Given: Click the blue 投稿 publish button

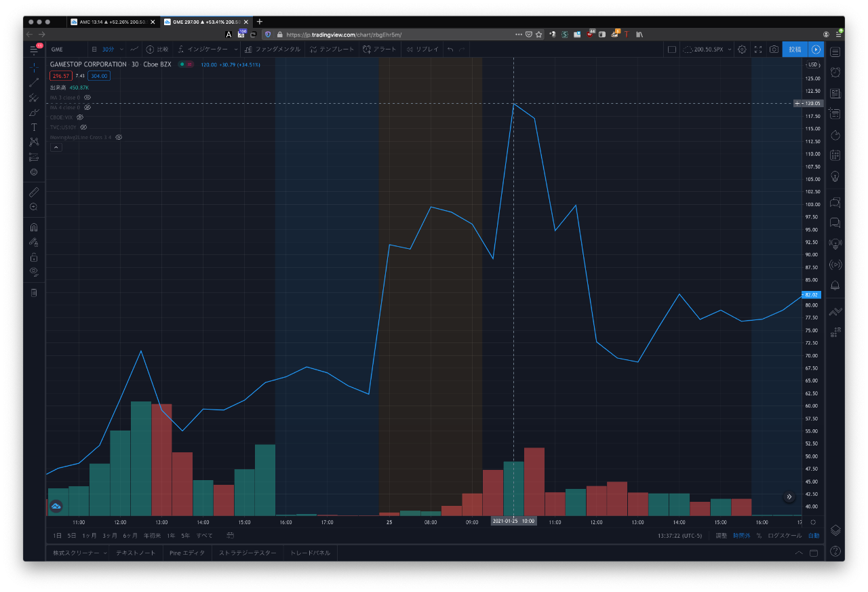Looking at the screenshot, I should point(795,50).
